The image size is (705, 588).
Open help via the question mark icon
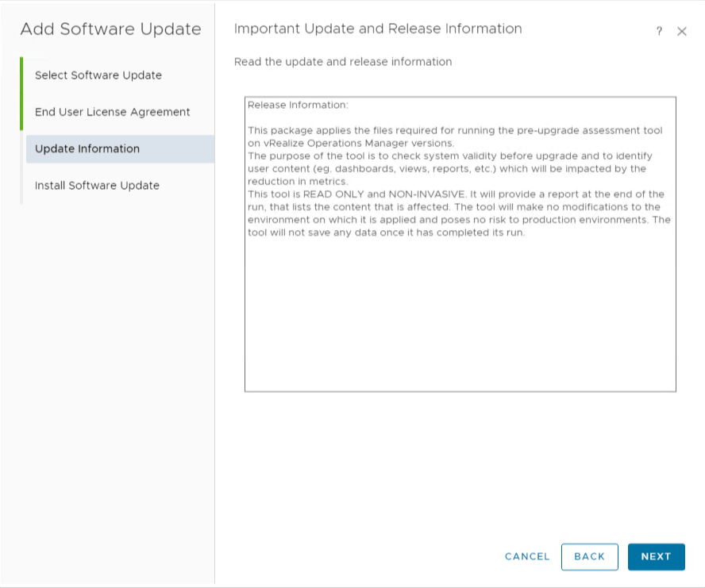click(659, 31)
